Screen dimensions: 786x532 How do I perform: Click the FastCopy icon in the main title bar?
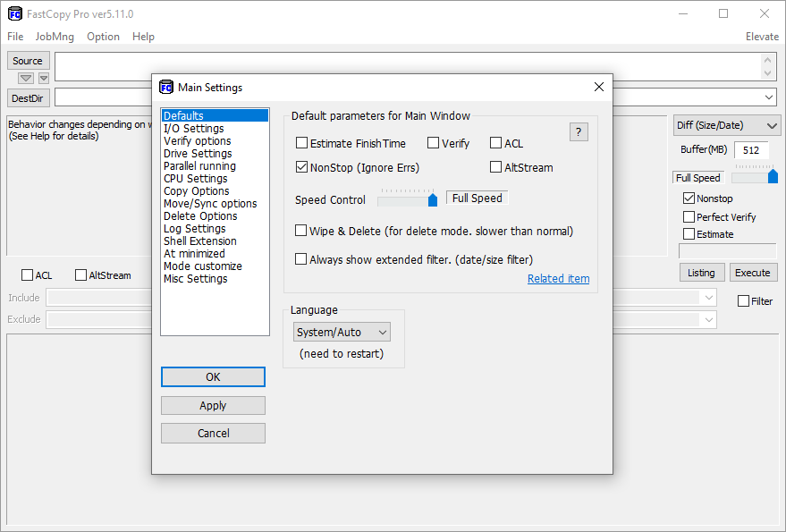tap(14, 14)
